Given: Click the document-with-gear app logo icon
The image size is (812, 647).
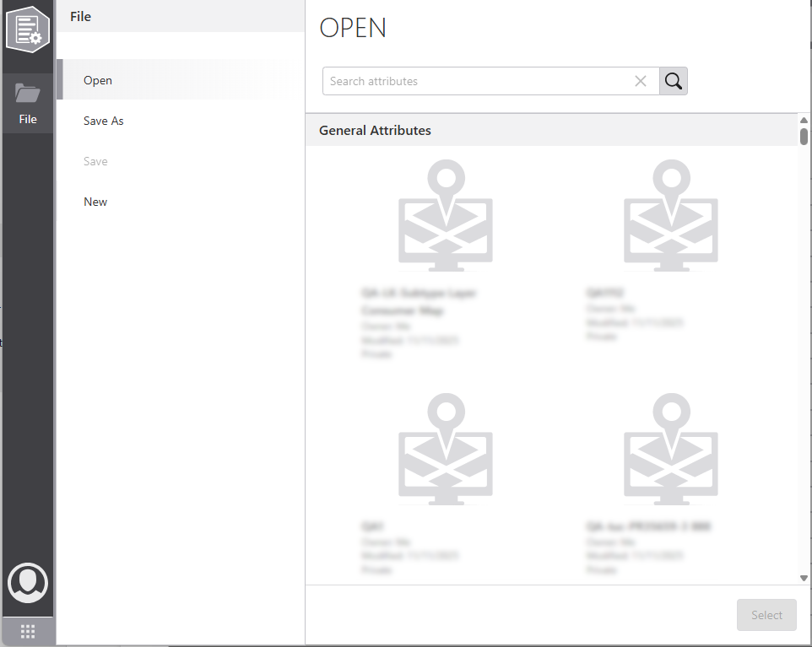Looking at the screenshot, I should 28,30.
